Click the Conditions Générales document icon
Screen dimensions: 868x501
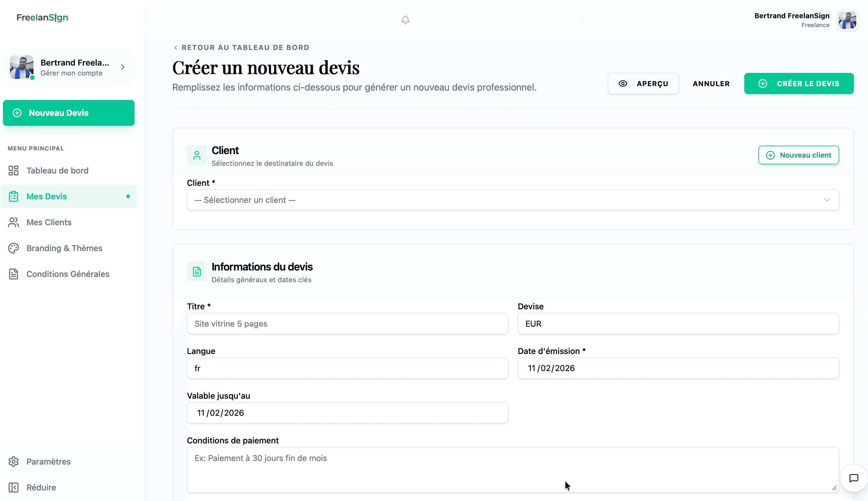tap(14, 274)
